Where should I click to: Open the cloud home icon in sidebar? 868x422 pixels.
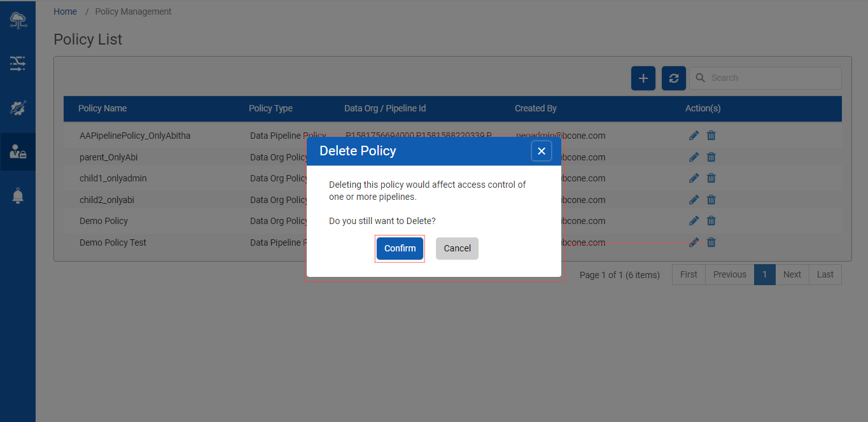click(18, 20)
